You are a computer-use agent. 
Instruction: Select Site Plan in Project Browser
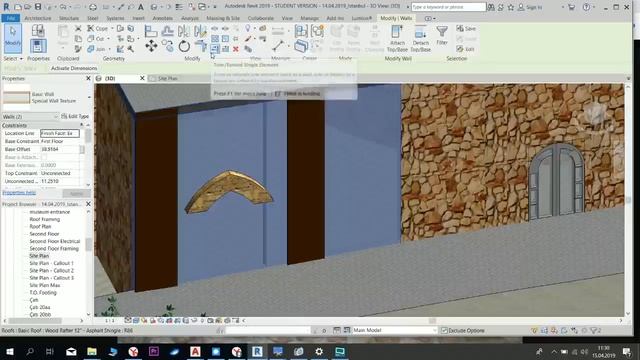pyautogui.click(x=39, y=256)
